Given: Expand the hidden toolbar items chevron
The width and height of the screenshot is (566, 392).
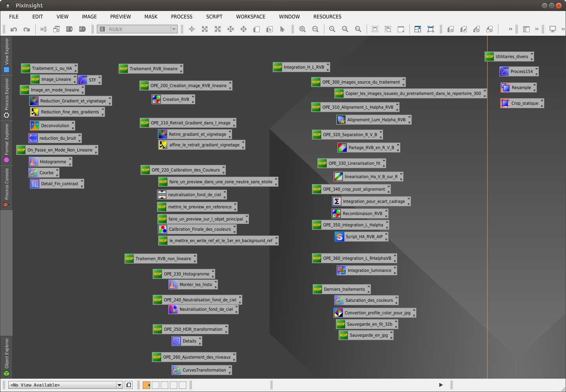Looking at the screenshot, I should [x=510, y=29].
